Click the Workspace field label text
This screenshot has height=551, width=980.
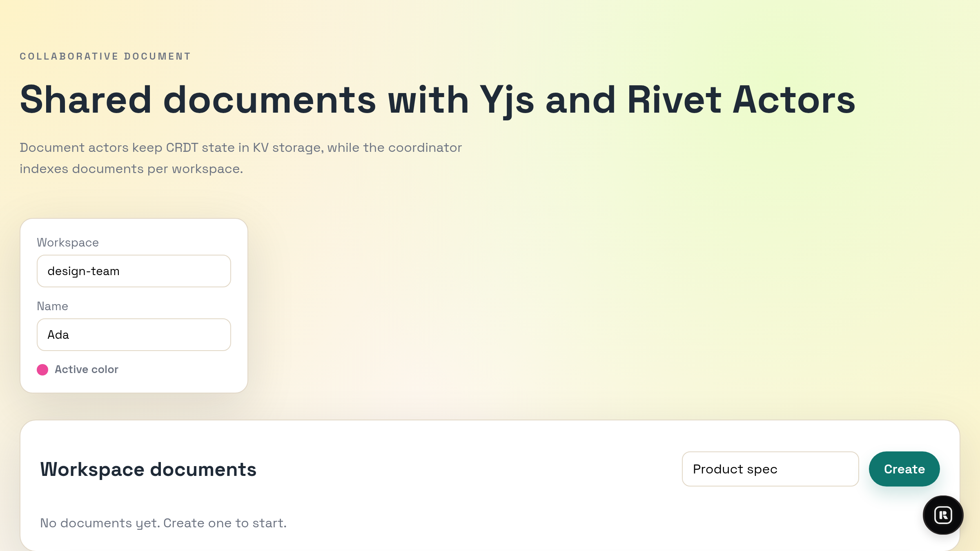(68, 242)
